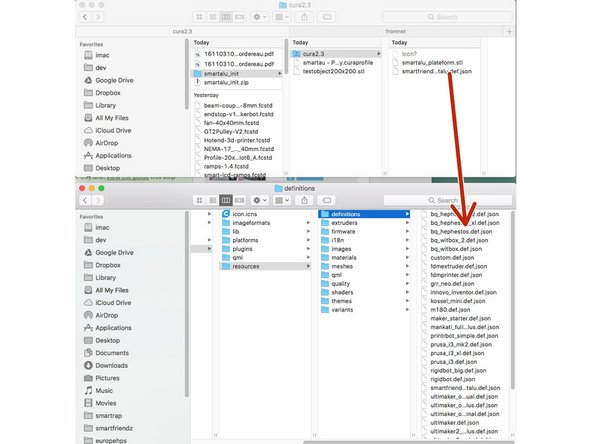
Task: Expand the resources folder arrow
Action: pos(308,266)
